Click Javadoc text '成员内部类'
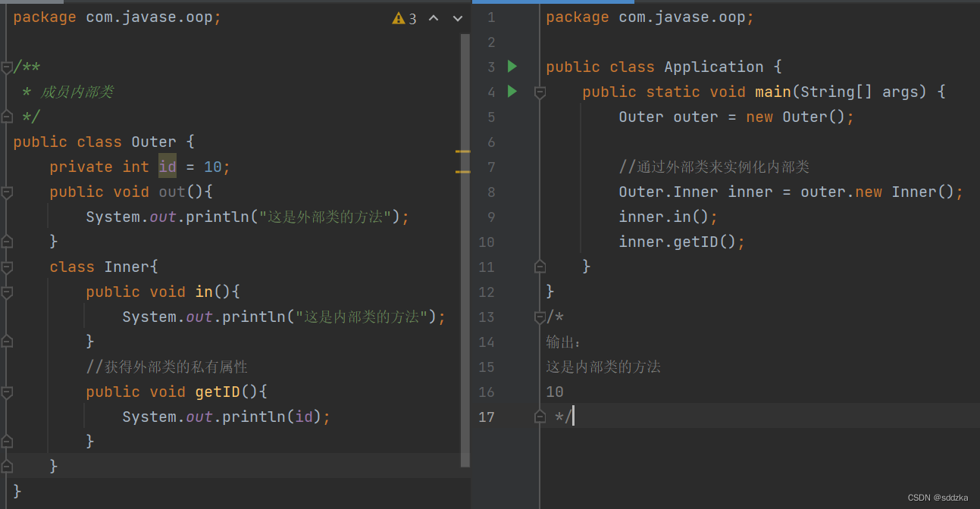The height and width of the screenshot is (509, 980). (x=77, y=92)
